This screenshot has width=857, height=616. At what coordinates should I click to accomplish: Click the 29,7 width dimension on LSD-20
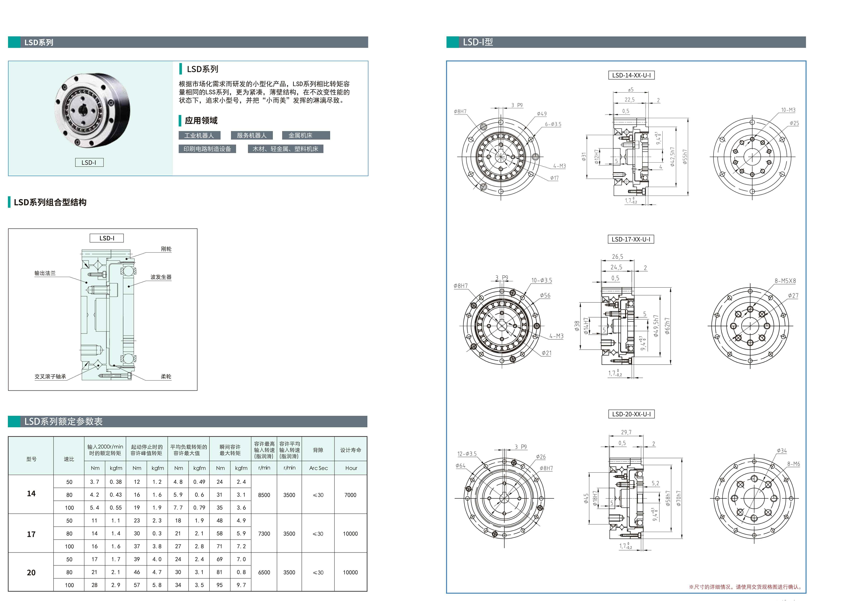point(626,432)
